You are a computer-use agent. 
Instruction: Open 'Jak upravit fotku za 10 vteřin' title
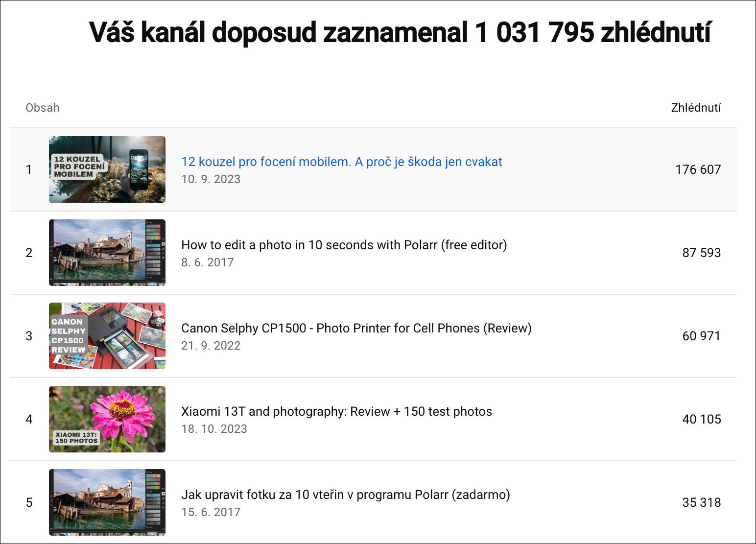[x=346, y=495]
